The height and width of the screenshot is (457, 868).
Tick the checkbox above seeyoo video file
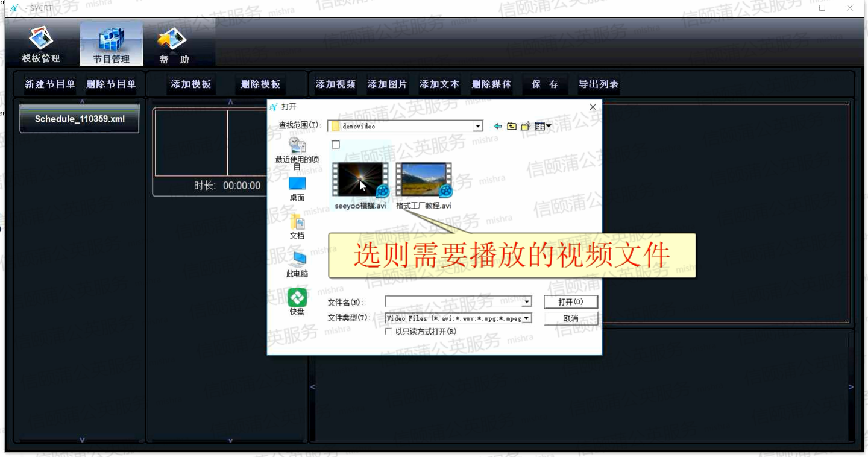[336, 145]
